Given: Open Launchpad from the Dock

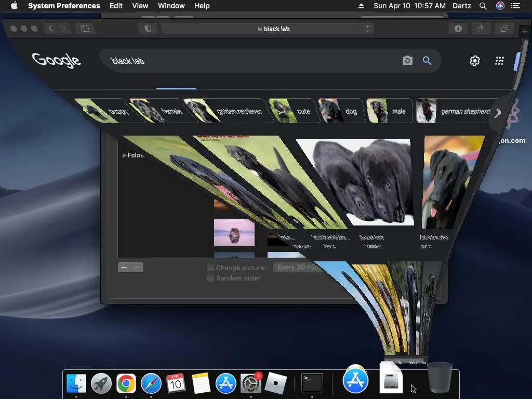Looking at the screenshot, I should [x=101, y=383].
